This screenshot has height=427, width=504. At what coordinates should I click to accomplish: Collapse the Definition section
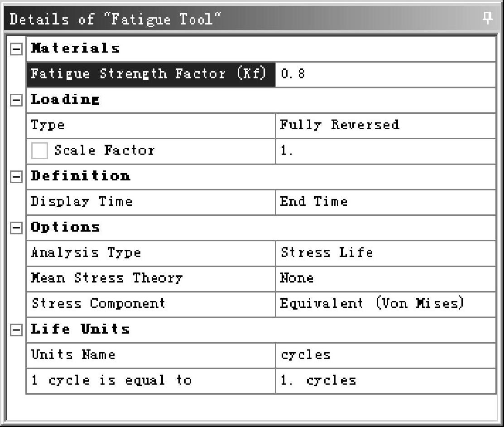[15, 177]
